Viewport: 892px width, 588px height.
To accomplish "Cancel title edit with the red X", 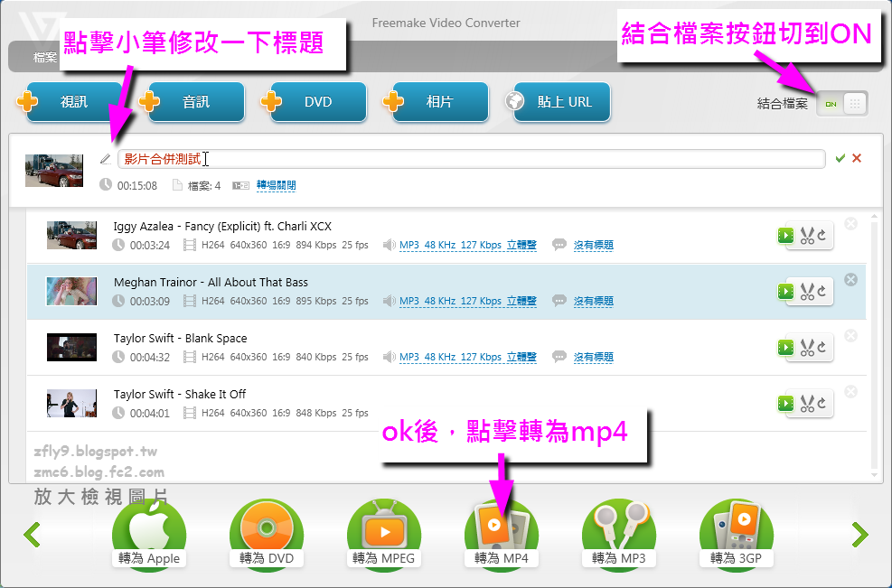I will click(857, 158).
